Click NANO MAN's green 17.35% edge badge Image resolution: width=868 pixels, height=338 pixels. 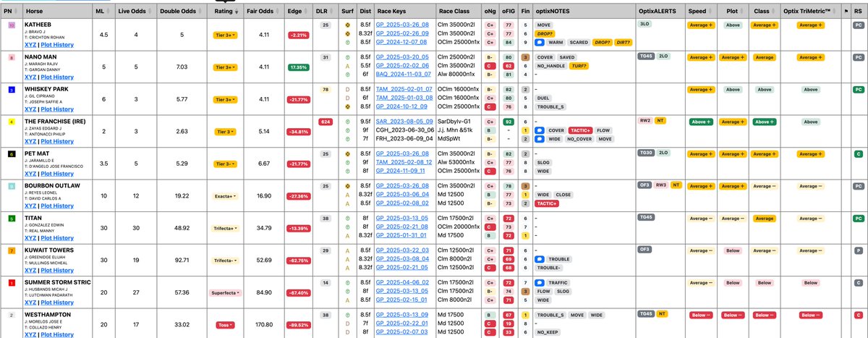[297, 67]
